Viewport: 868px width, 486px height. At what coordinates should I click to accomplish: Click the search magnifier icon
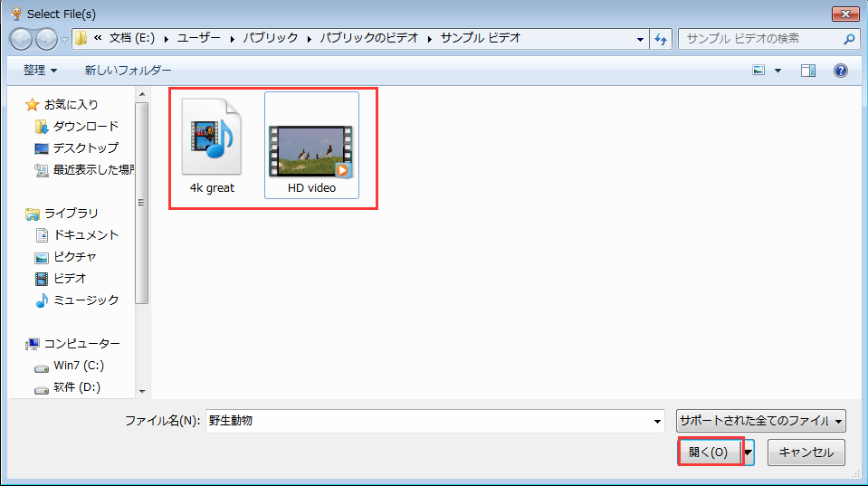click(849, 39)
